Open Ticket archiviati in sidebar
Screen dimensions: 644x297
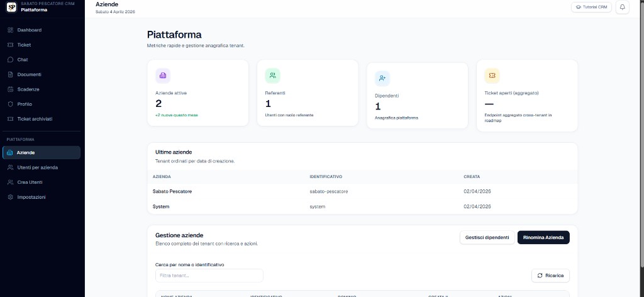coord(35,119)
